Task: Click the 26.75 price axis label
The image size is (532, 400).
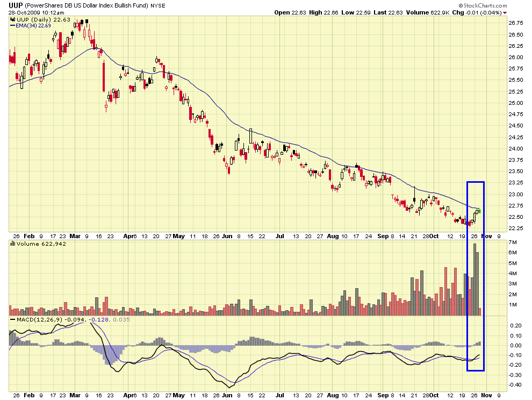Action: coord(516,23)
